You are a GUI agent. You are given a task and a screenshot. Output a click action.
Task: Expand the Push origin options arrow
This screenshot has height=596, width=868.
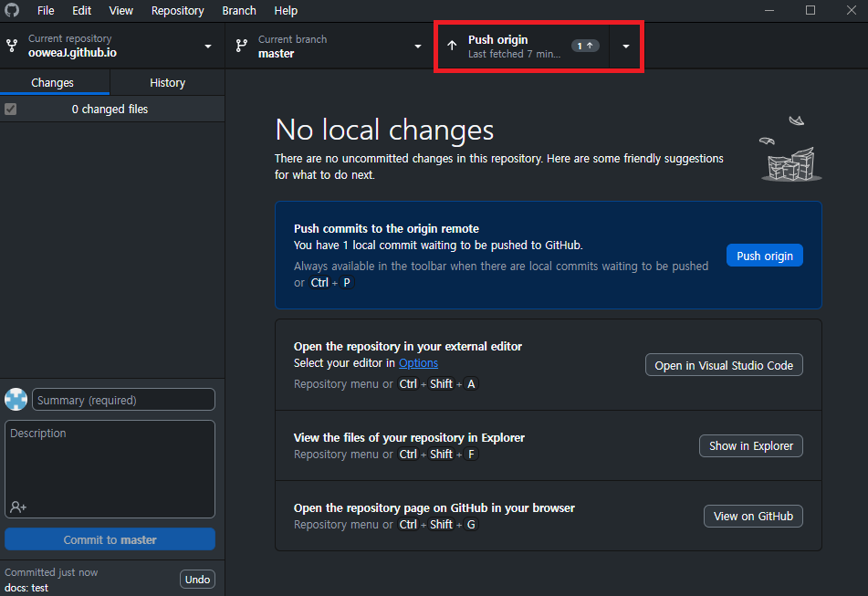pos(625,46)
